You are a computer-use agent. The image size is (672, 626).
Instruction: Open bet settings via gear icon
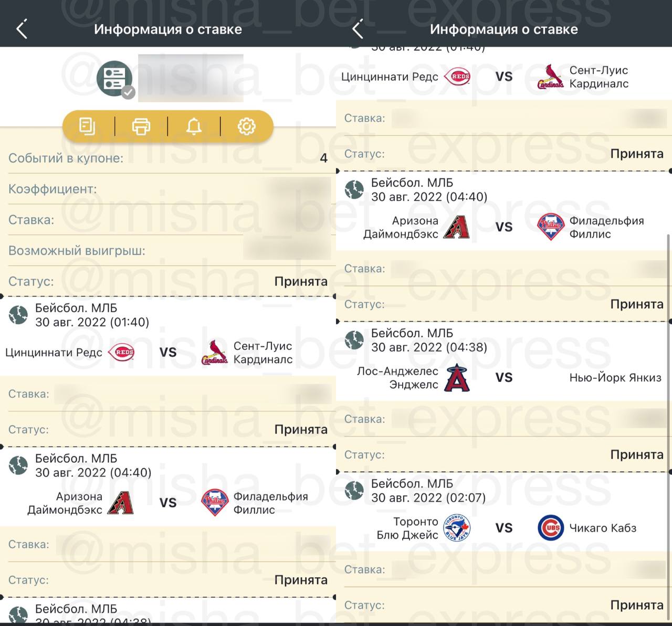click(x=247, y=126)
